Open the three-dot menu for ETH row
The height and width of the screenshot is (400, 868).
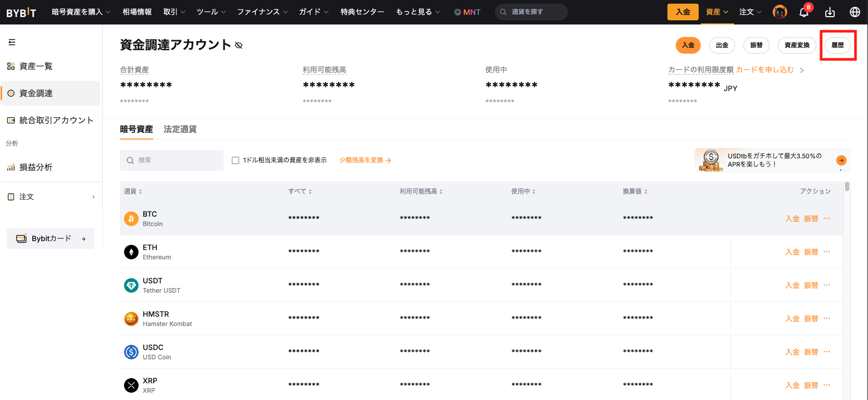click(x=827, y=252)
